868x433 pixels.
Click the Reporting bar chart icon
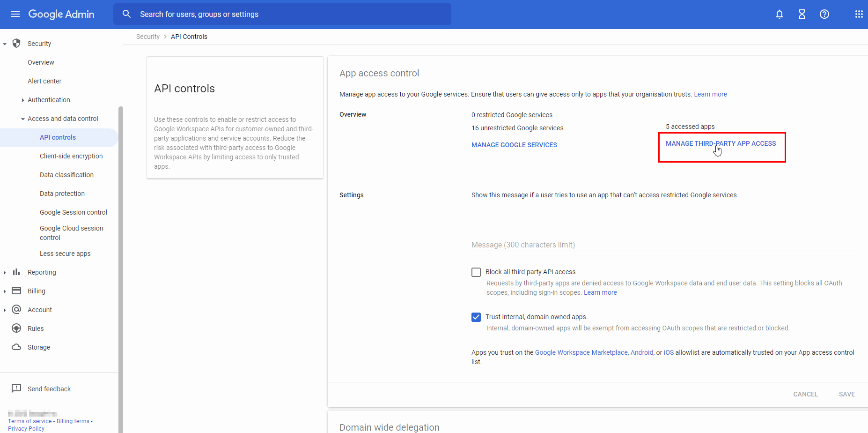click(x=16, y=272)
